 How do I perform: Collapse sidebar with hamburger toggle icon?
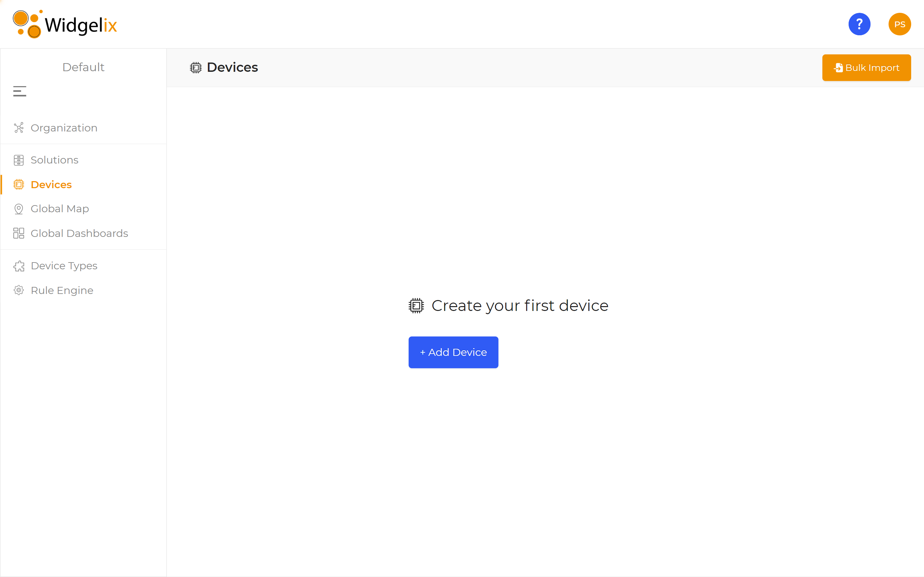point(20,91)
